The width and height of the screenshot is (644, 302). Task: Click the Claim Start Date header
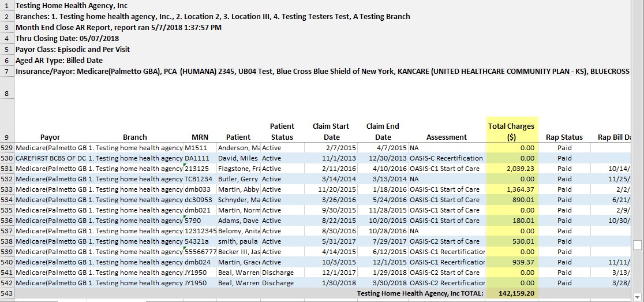tap(331, 132)
